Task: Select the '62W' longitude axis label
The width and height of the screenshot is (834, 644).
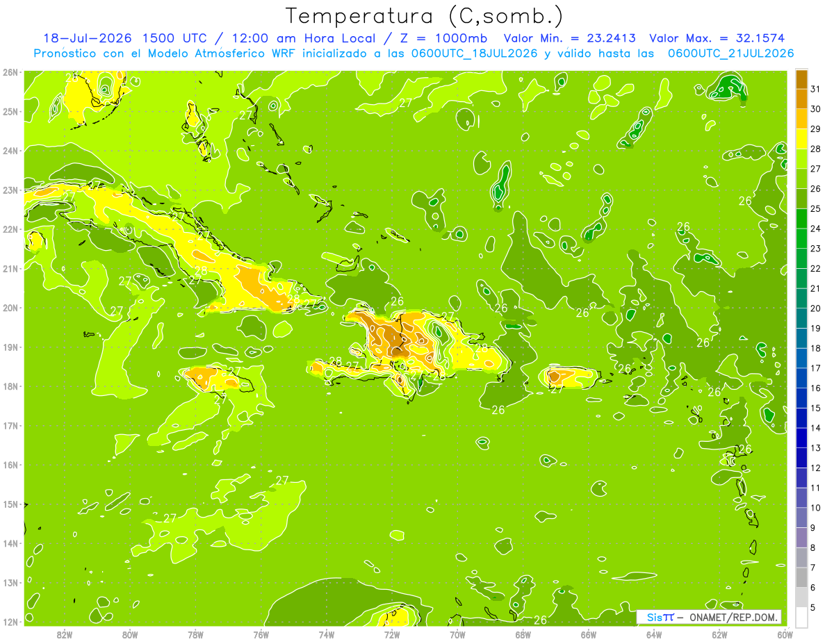Action: (x=719, y=635)
